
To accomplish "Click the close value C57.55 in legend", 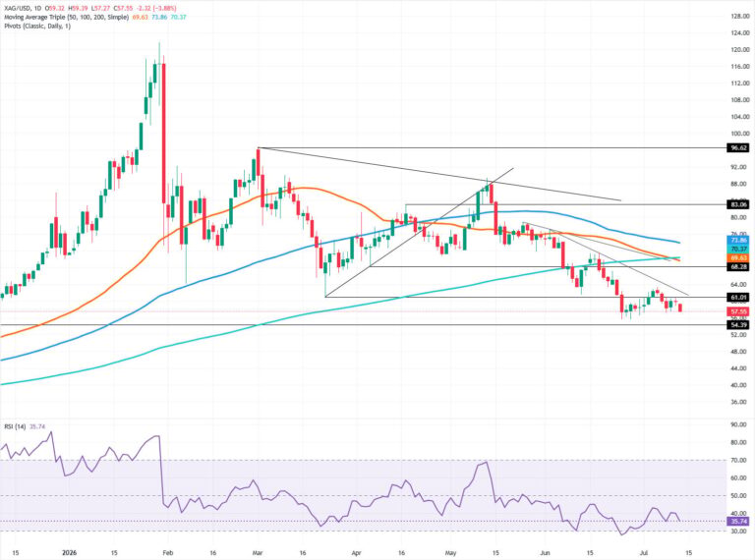I will pyautogui.click(x=124, y=9).
